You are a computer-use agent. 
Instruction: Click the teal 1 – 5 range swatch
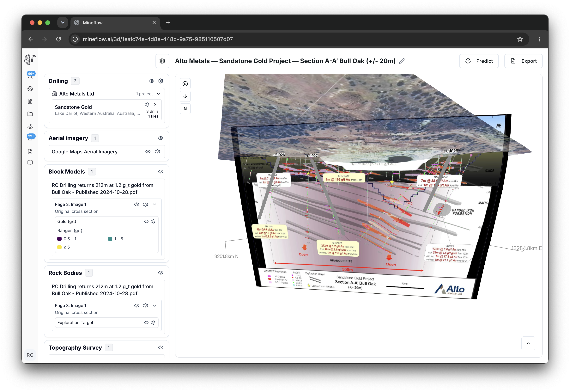pyautogui.click(x=110, y=239)
